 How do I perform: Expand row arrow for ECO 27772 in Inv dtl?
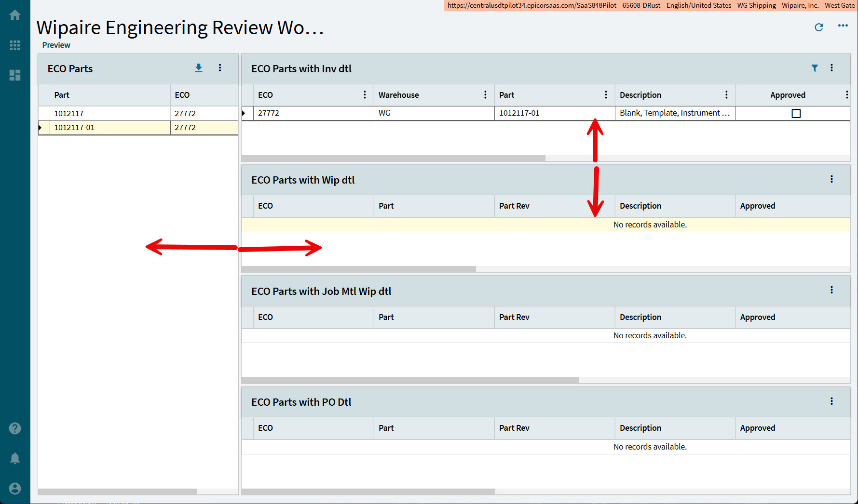pyautogui.click(x=244, y=113)
